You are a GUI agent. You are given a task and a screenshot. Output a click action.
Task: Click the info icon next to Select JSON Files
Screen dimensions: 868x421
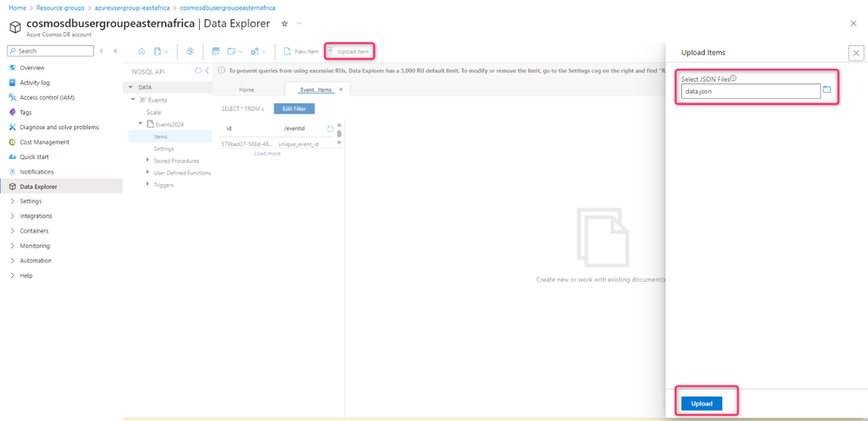pos(733,78)
